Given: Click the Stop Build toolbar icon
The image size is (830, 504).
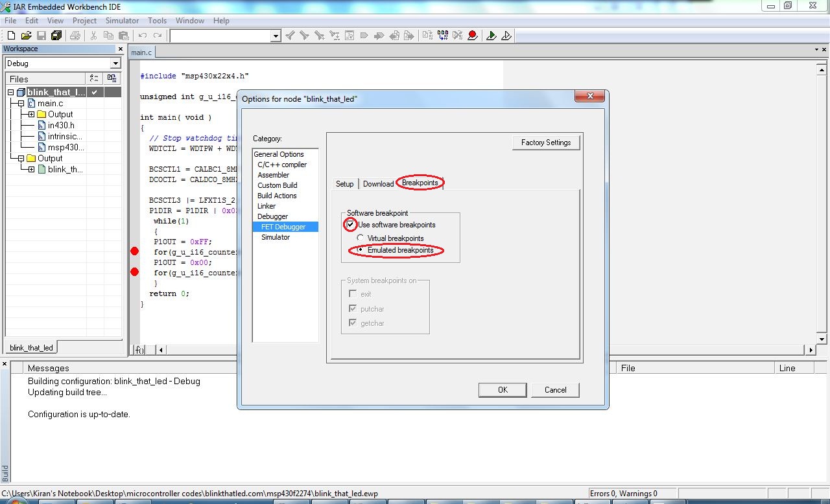Looking at the screenshot, I should tap(458, 36).
